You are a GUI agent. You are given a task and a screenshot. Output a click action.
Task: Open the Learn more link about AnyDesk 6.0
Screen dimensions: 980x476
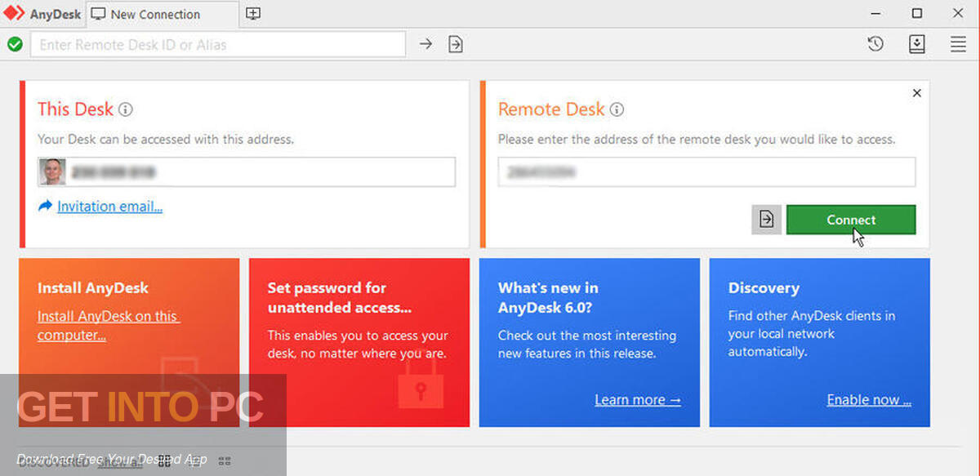(x=638, y=399)
